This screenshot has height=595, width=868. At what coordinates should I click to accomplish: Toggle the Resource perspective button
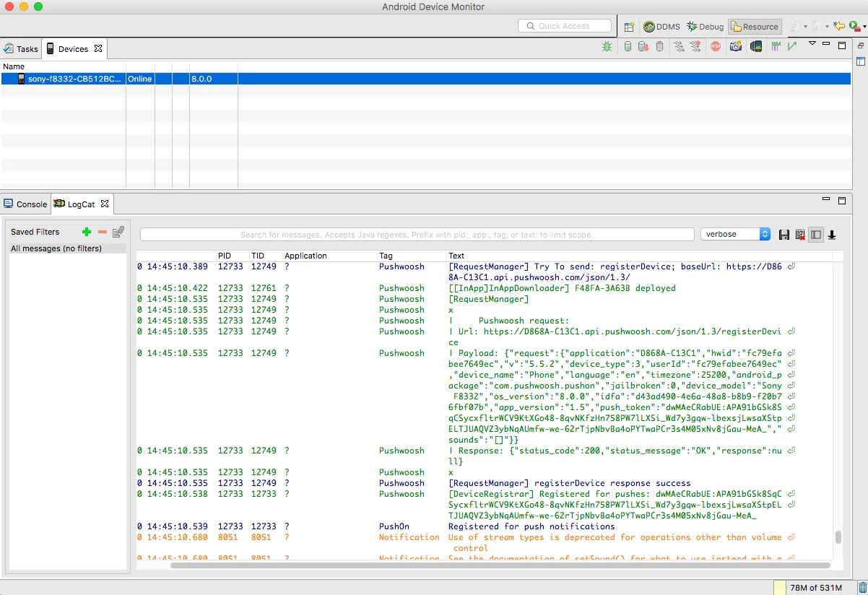click(x=755, y=27)
